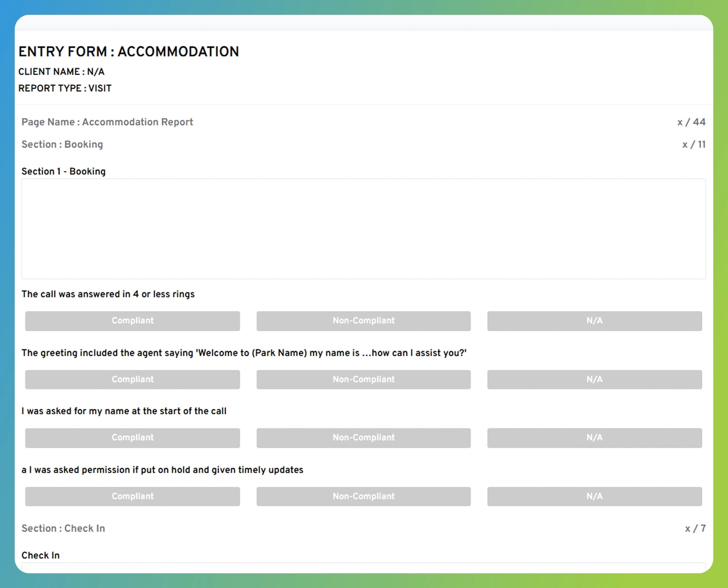This screenshot has height=588, width=728.
Task: Click the 'REPORT TYPE : VISIT' text
Action: point(65,88)
